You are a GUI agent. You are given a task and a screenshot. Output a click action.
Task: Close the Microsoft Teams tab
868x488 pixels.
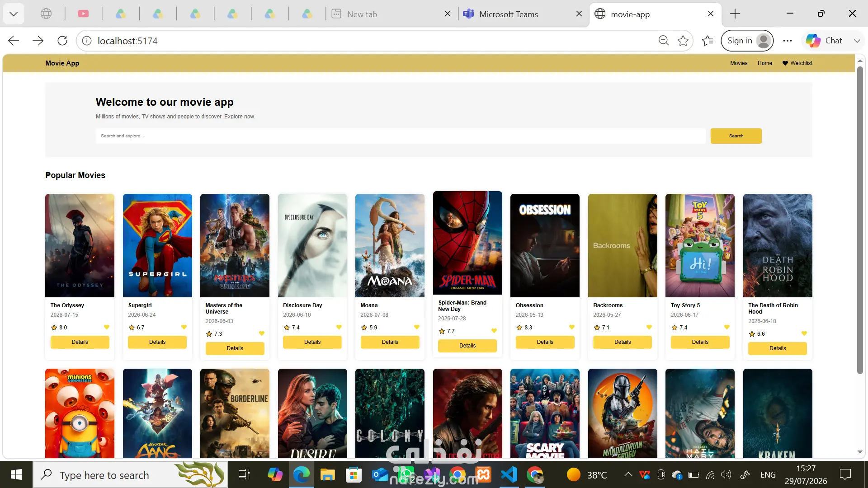coord(579,14)
